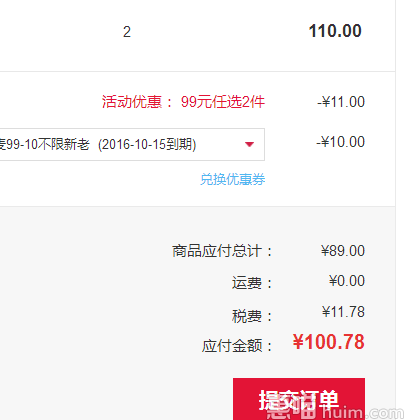Click the -¥10.00 coupon discount
Screen dimensions: 404x420
[341, 142]
